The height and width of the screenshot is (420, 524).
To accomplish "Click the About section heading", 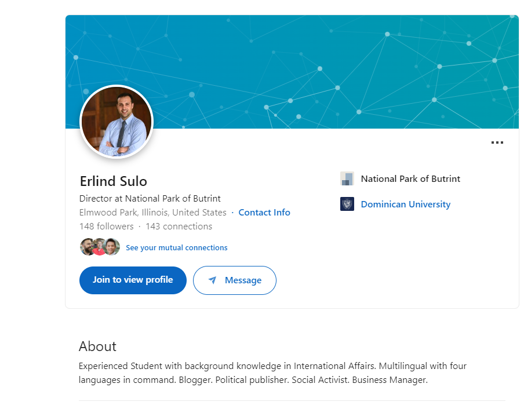I will coord(97,346).
